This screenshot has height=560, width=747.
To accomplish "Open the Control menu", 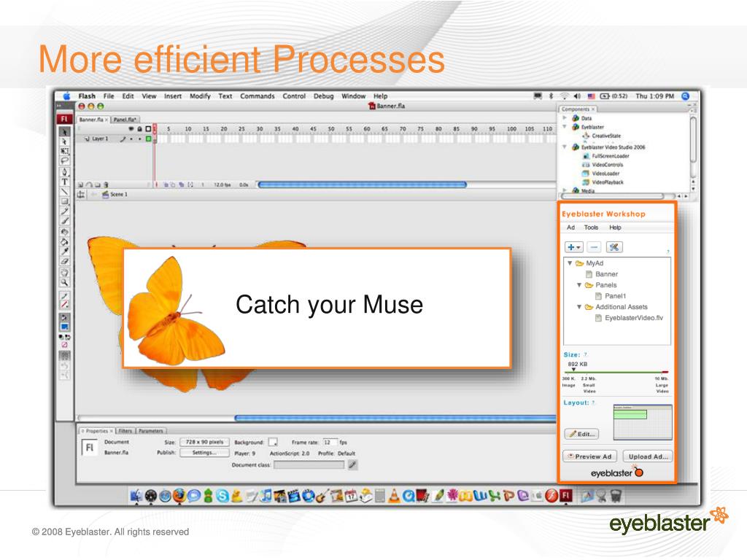I will [x=294, y=96].
